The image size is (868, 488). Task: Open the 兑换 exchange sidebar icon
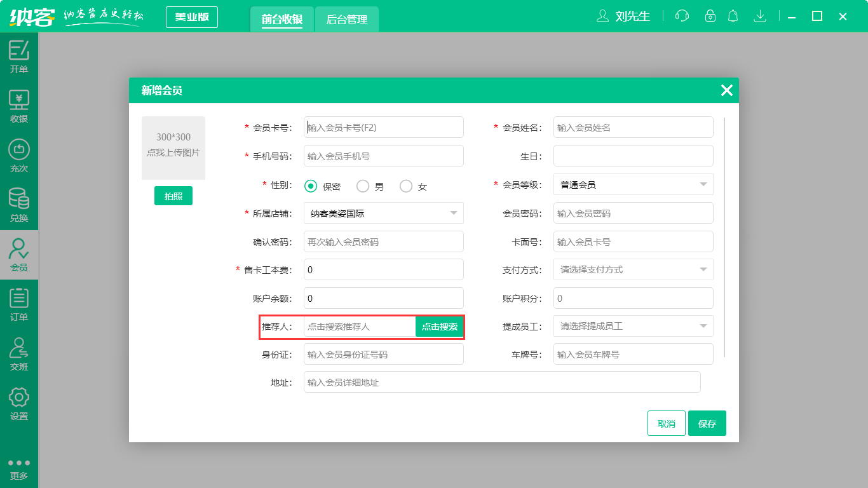[x=19, y=205]
